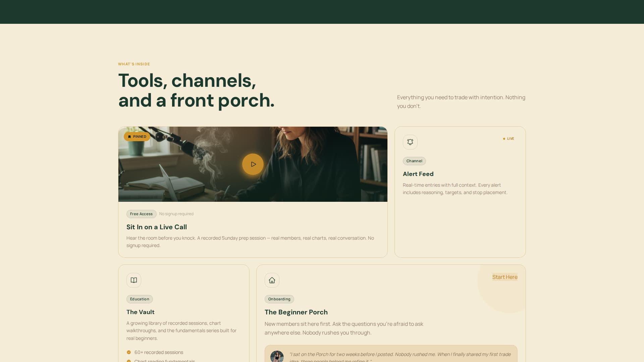Click the Education tag on The Vault card
Image resolution: width=644 pixels, height=362 pixels.
coord(140,299)
